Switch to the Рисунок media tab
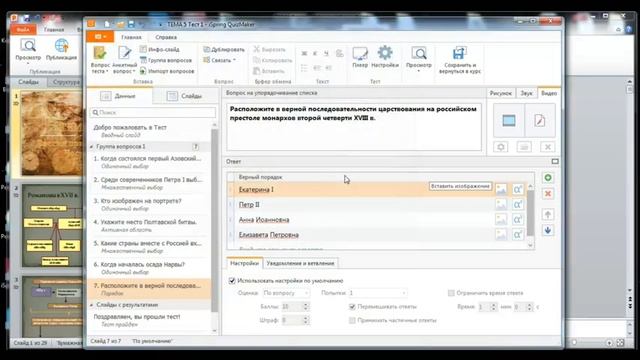This screenshot has width=640, height=360. (501, 93)
